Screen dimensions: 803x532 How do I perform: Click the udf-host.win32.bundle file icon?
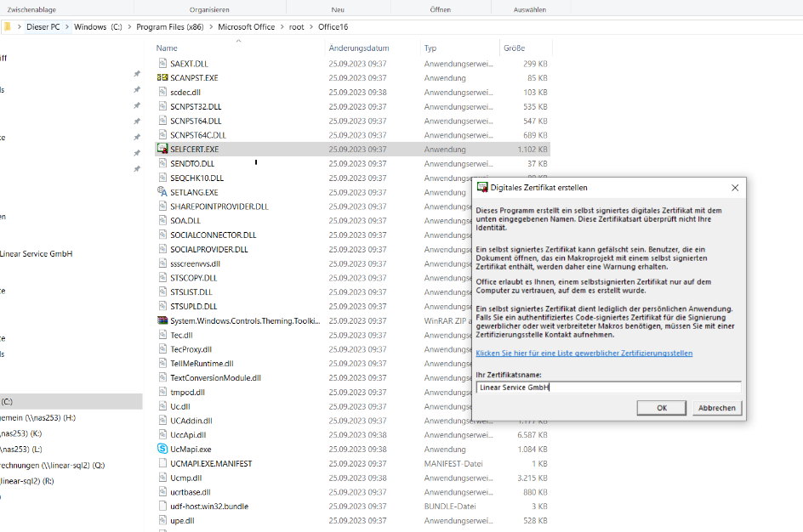click(162, 506)
